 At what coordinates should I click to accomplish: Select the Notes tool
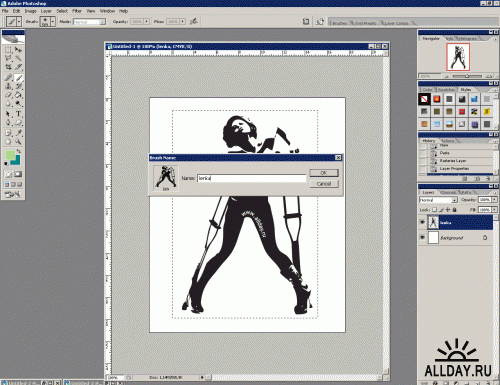click(x=8, y=133)
